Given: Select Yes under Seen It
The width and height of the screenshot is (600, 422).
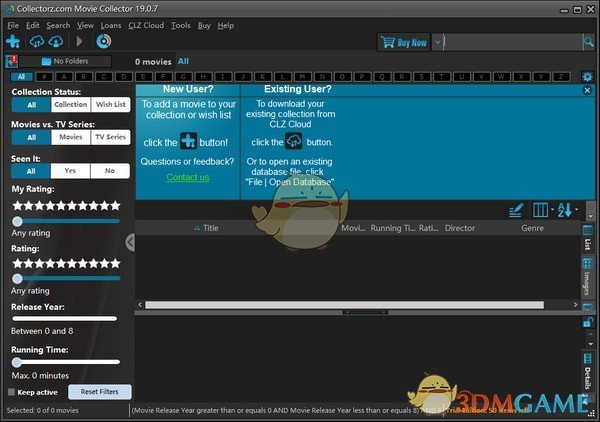Looking at the screenshot, I should (70, 171).
